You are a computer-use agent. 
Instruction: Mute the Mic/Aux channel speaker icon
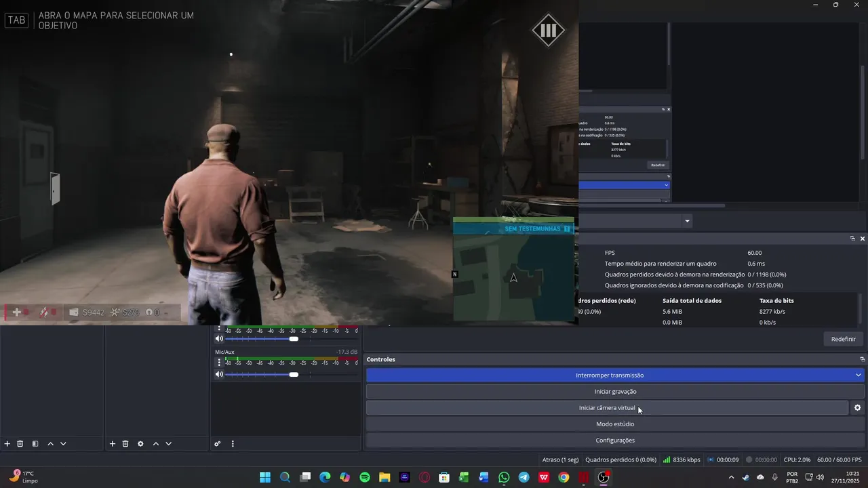click(219, 374)
